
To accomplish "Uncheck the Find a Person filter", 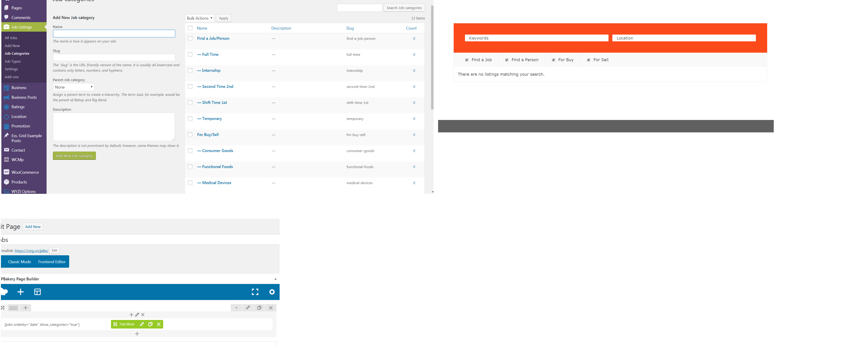I will click(506, 60).
